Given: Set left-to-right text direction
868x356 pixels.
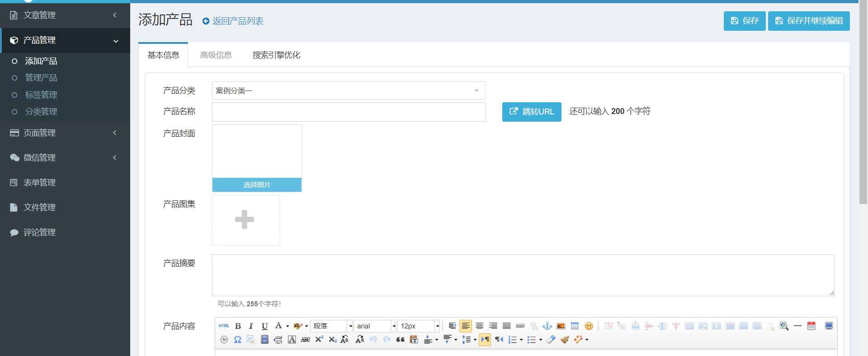Looking at the screenshot, I should click(485, 339).
